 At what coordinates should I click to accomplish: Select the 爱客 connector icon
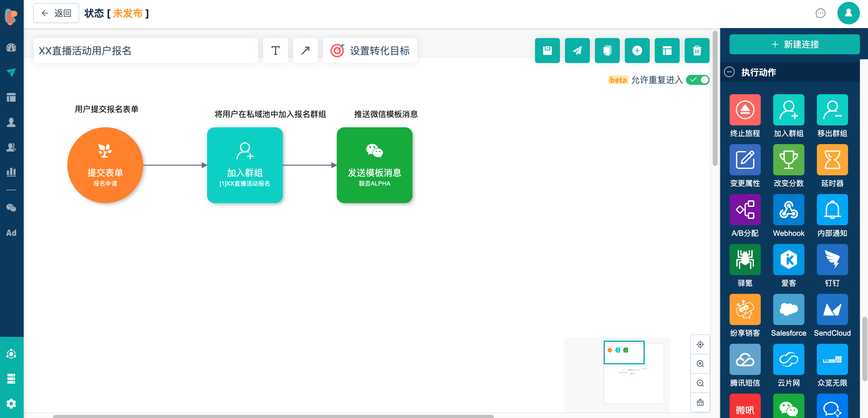788,260
